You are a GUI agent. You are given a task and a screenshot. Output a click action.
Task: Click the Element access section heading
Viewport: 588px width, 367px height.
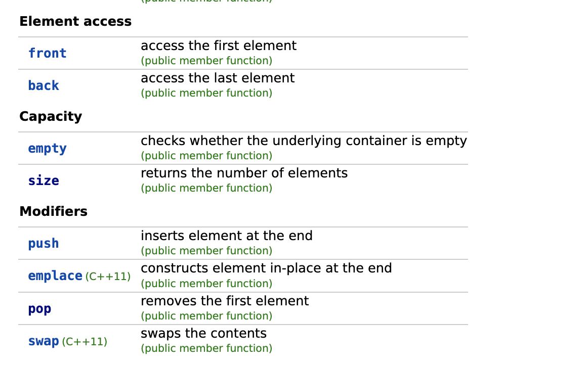[x=75, y=21]
